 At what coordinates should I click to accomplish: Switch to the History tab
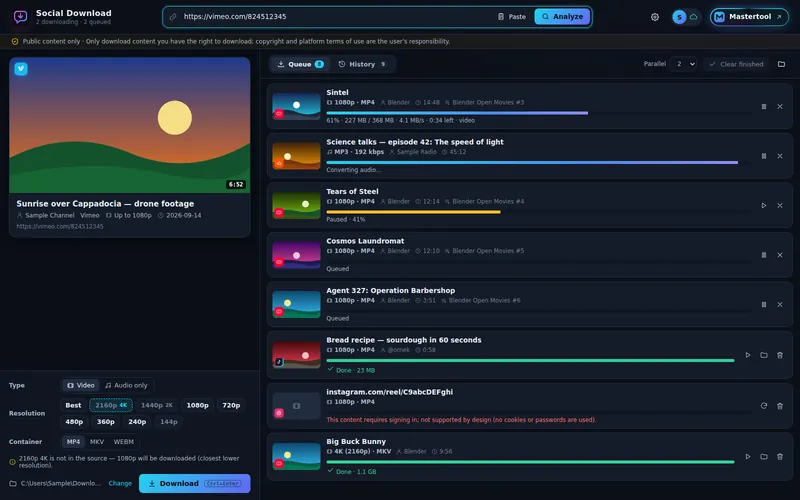362,64
